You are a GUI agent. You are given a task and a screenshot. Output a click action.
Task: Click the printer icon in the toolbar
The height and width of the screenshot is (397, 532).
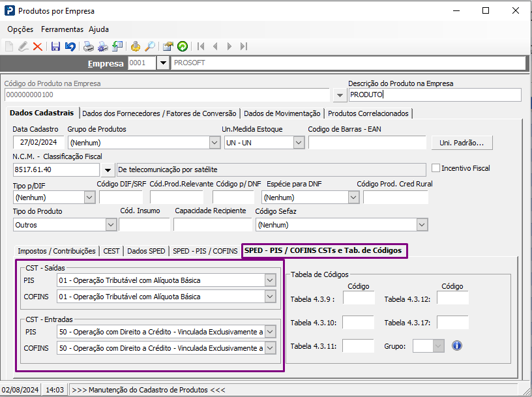point(88,46)
